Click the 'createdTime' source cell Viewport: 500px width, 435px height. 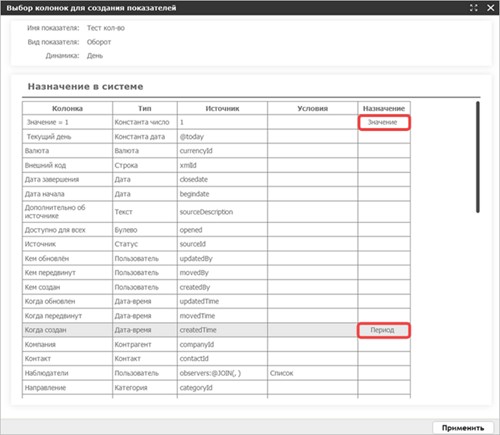222,330
